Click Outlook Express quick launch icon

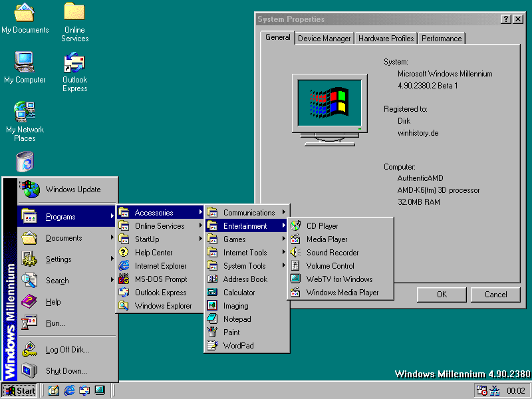click(84, 390)
